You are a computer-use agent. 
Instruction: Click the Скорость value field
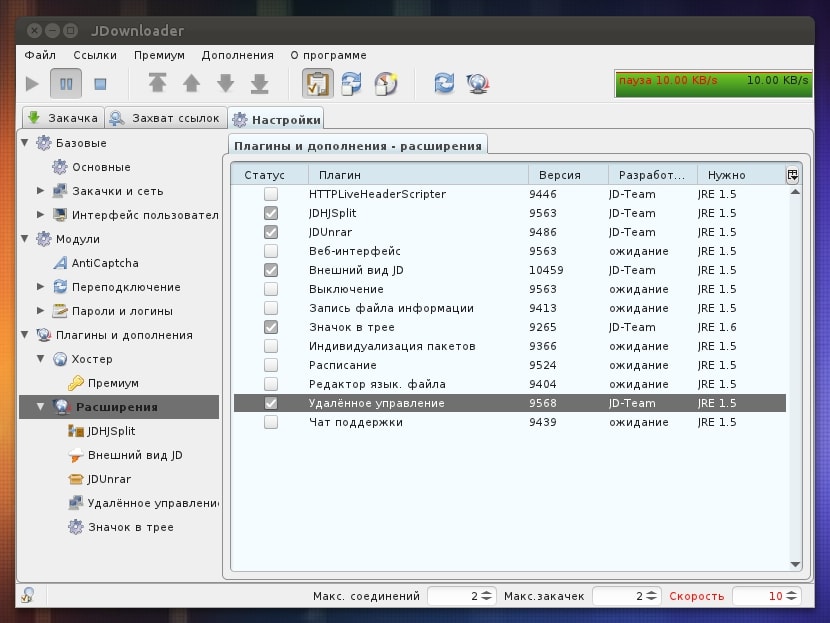759,596
